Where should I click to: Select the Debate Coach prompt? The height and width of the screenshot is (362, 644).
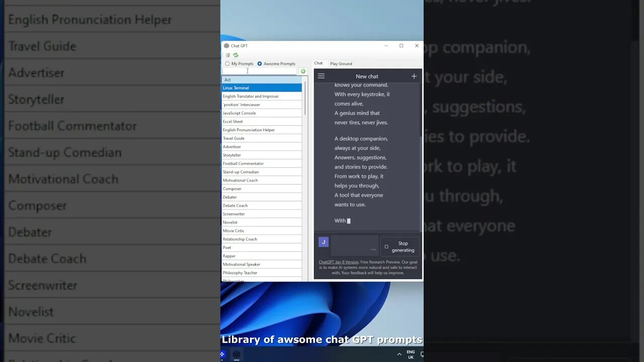point(262,206)
